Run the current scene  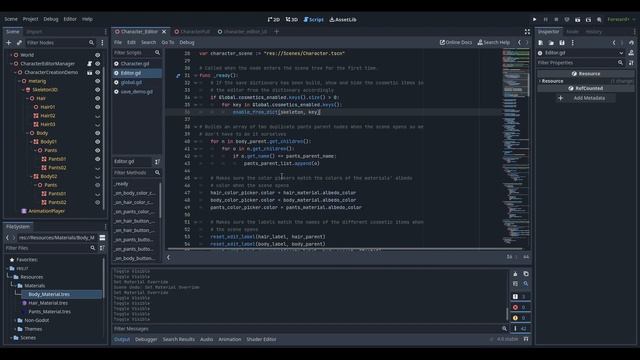click(578, 19)
